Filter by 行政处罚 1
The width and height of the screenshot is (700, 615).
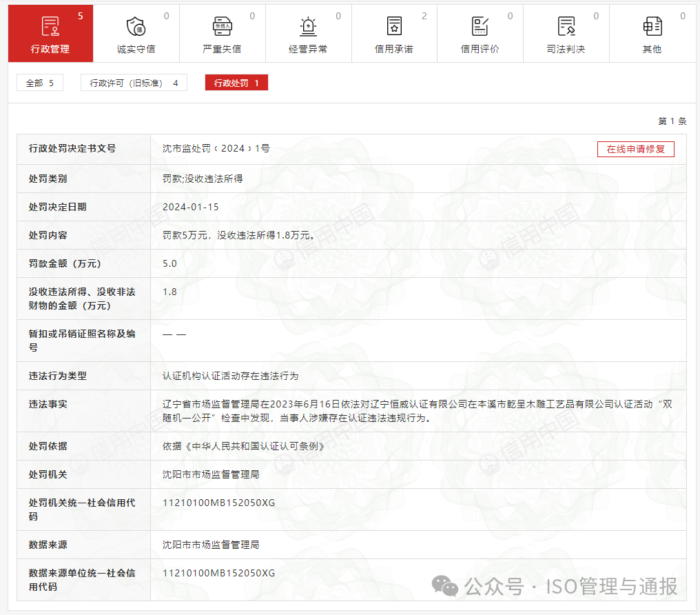[236, 83]
